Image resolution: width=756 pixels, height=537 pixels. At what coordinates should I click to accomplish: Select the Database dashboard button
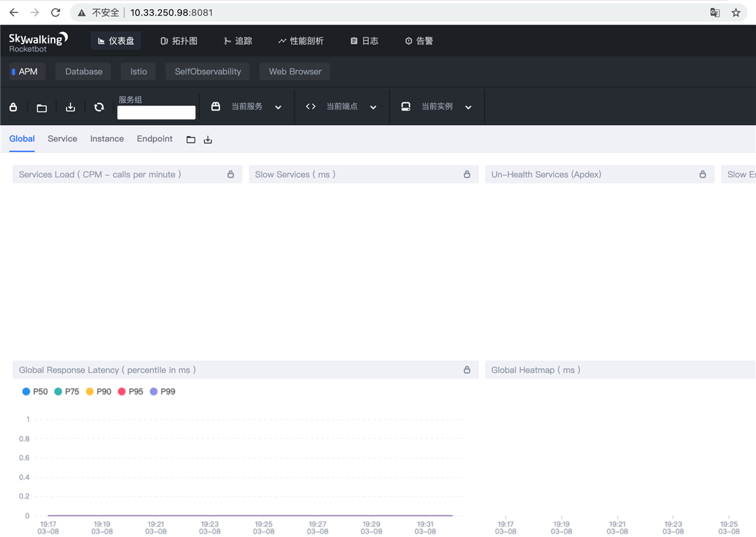click(x=83, y=72)
